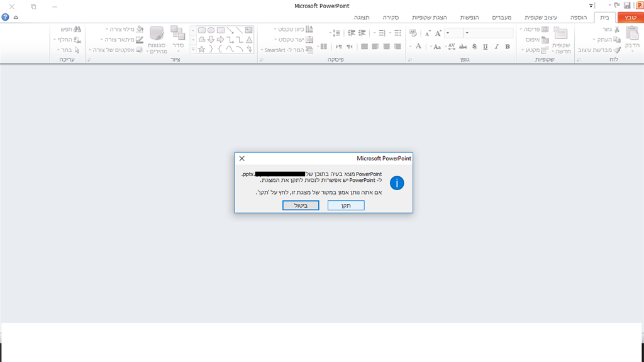Click the גזור (Cut) scissors icon
This screenshot has width=644, height=362.
click(x=617, y=29)
